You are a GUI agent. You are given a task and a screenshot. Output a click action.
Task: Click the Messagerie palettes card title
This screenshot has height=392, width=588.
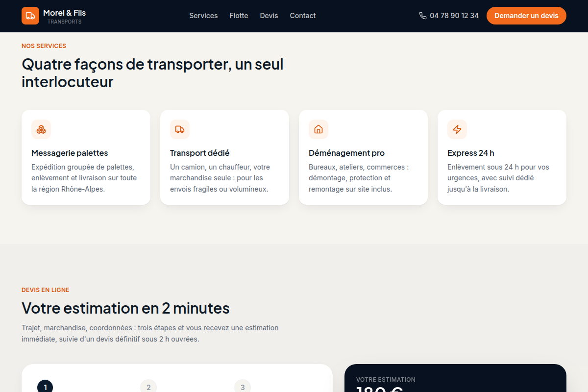coord(70,153)
